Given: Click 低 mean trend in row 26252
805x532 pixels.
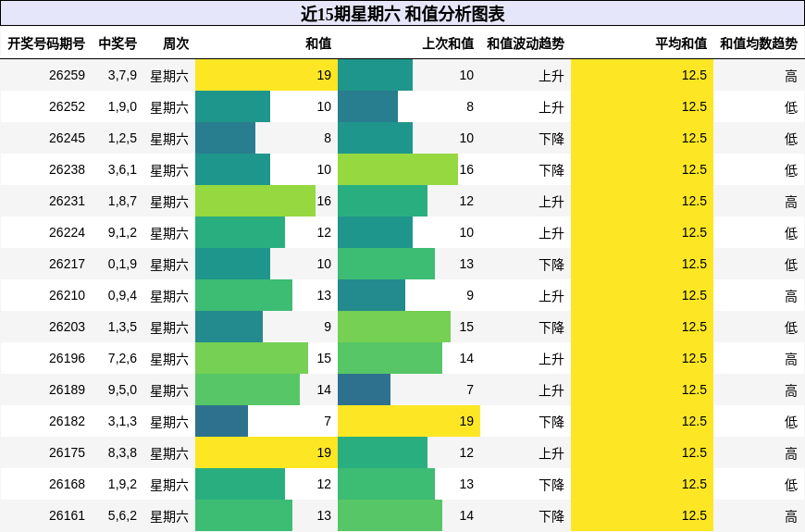Looking at the screenshot, I should 791,107.
